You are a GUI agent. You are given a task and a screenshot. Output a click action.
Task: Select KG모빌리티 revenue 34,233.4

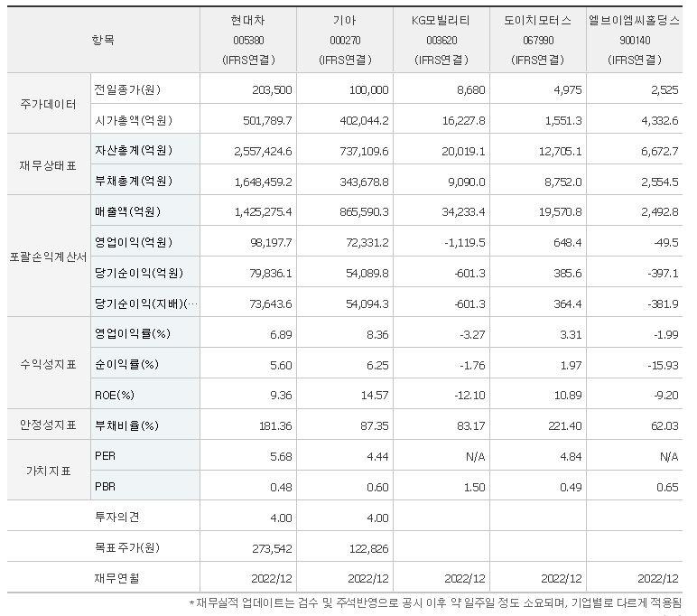coord(464,211)
